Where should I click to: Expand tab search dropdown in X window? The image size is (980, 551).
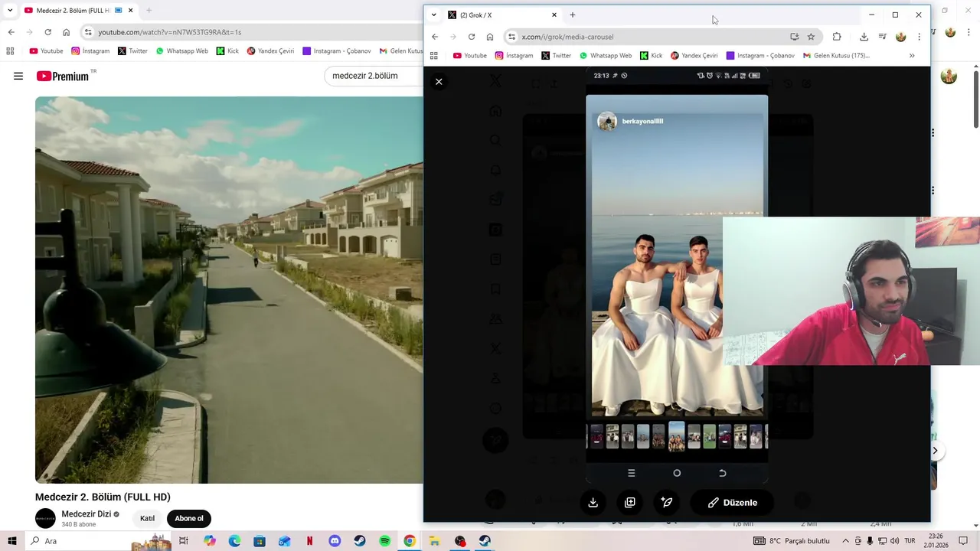433,15
